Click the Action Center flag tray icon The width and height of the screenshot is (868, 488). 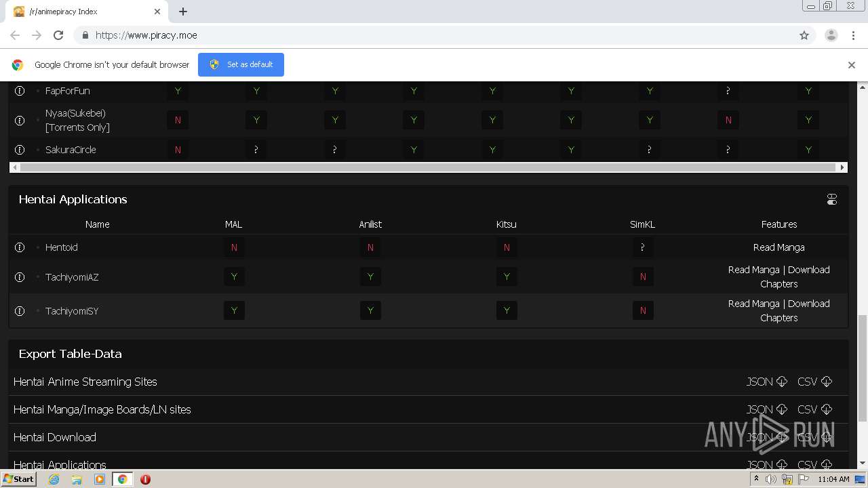804,479
